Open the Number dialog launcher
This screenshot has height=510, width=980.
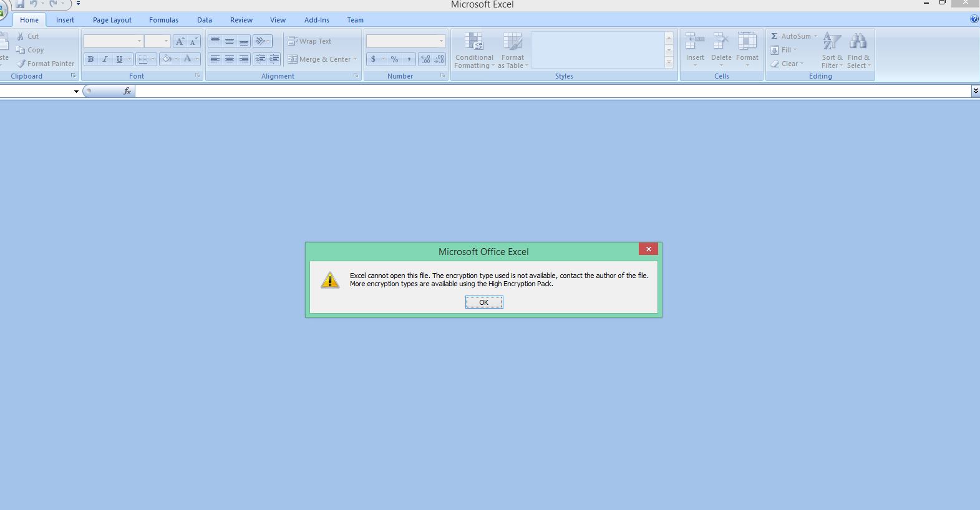tap(443, 76)
